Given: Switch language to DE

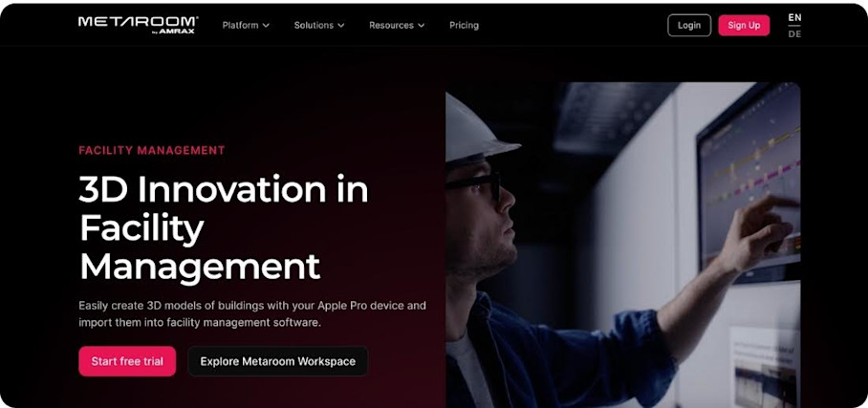Looking at the screenshot, I should (794, 33).
